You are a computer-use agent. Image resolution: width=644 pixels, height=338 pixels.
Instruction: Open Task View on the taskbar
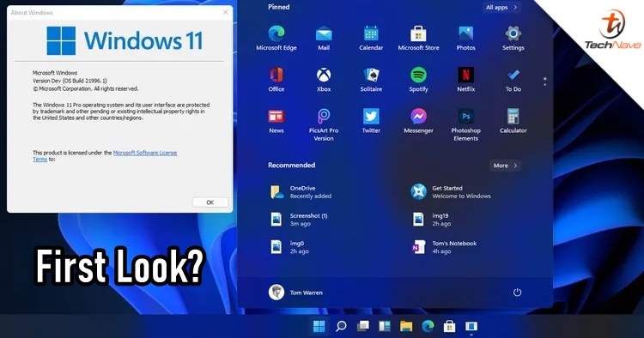(x=362, y=326)
